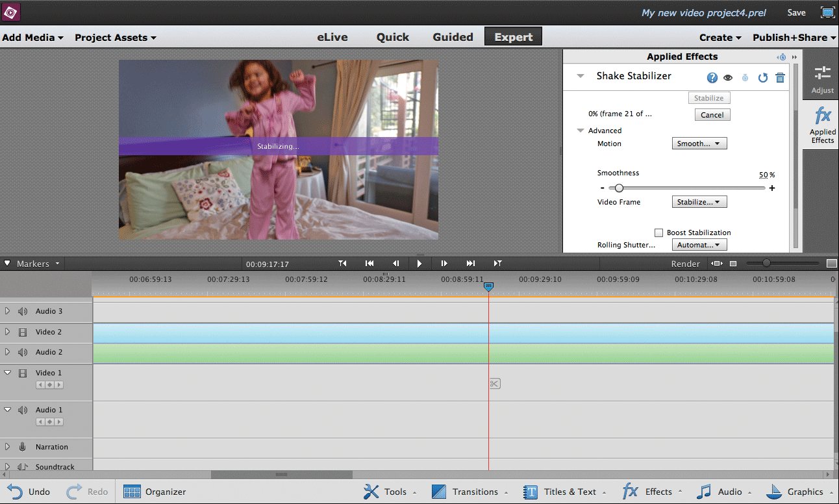Open the Add Media menu
Screen dimensions: 839x504
(32, 38)
